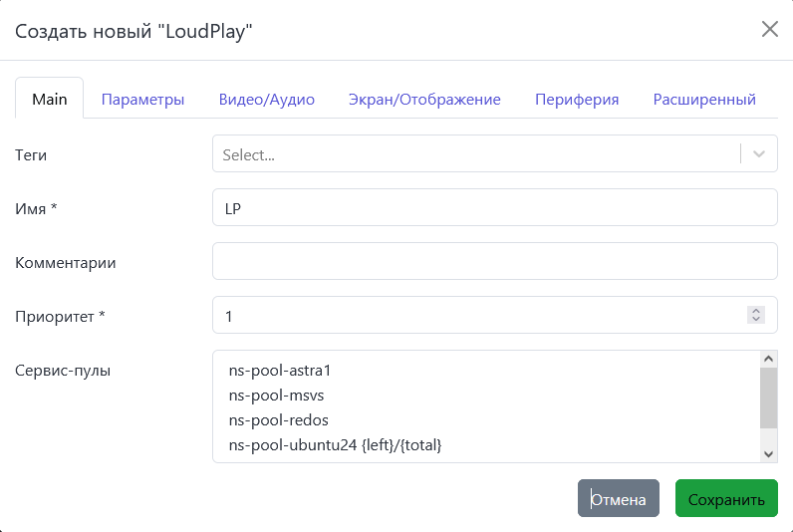
Task: Click the Приоритет number field
Action: point(478,316)
